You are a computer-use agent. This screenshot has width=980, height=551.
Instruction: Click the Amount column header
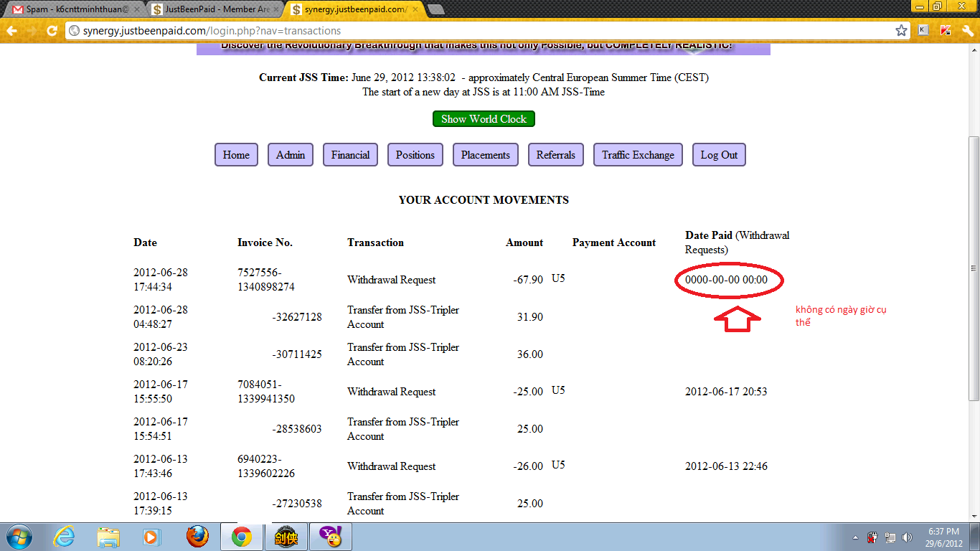point(524,242)
